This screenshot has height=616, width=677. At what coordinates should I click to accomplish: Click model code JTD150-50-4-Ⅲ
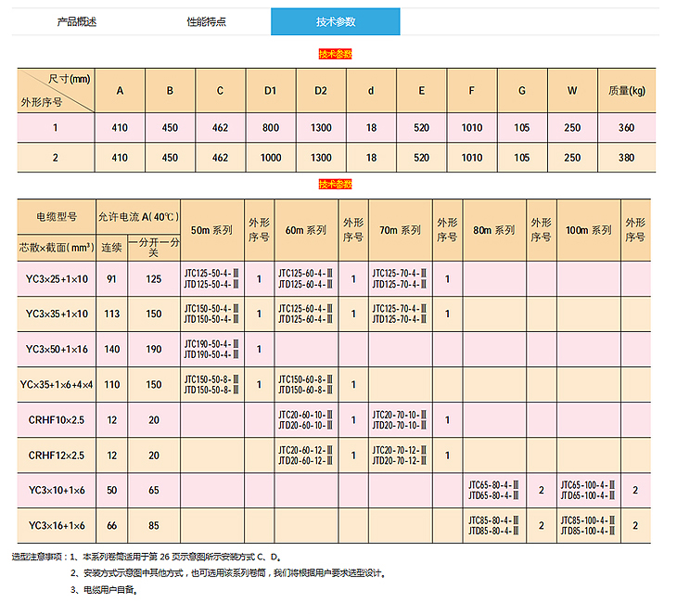[x=211, y=320]
